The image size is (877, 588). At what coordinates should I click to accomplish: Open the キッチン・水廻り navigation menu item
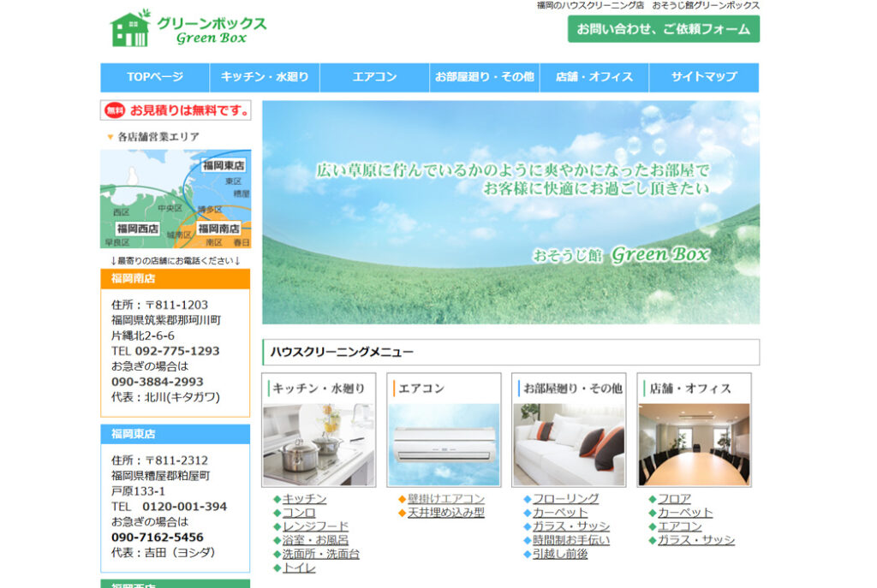[265, 77]
